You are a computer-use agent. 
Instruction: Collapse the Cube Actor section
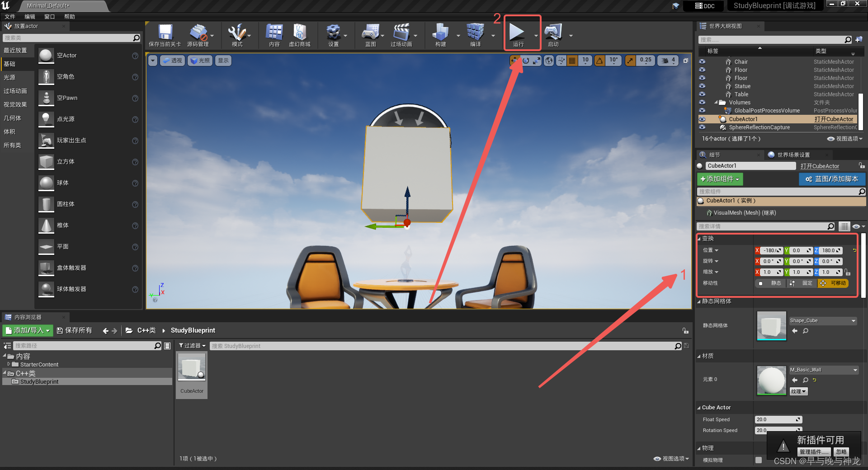click(699, 408)
